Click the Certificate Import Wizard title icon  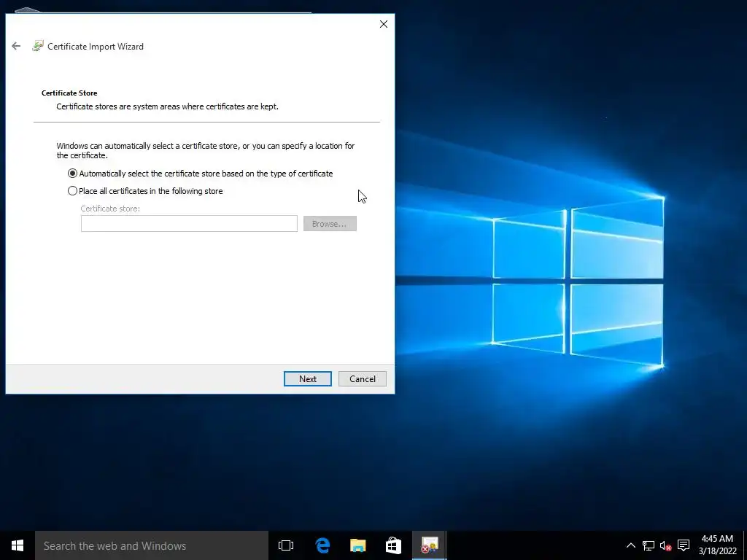click(38, 46)
